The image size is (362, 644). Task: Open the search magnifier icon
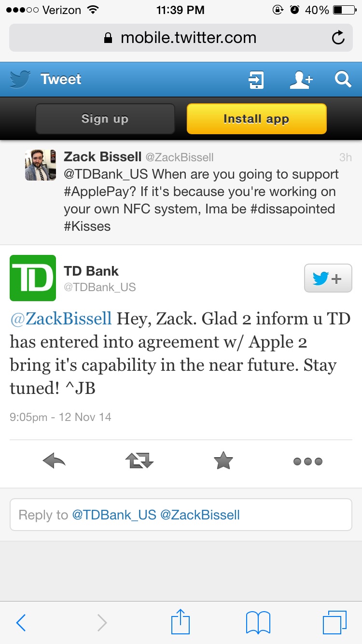pos(343,79)
